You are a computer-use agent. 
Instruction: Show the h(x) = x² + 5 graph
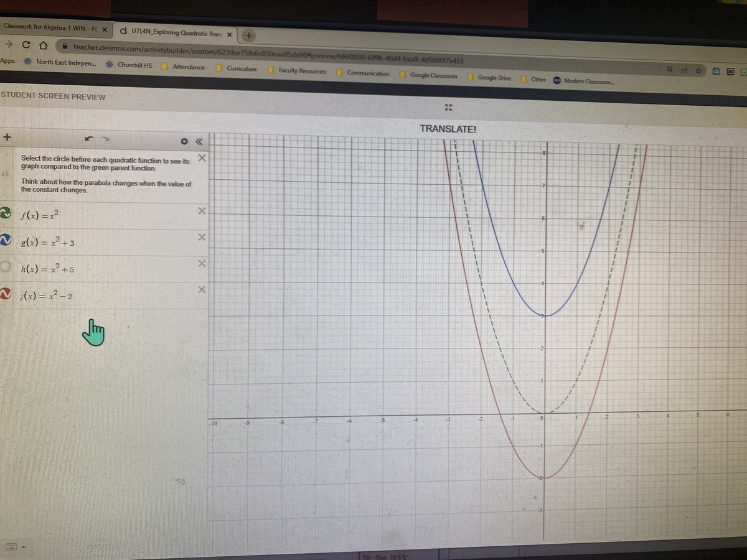coord(6,264)
